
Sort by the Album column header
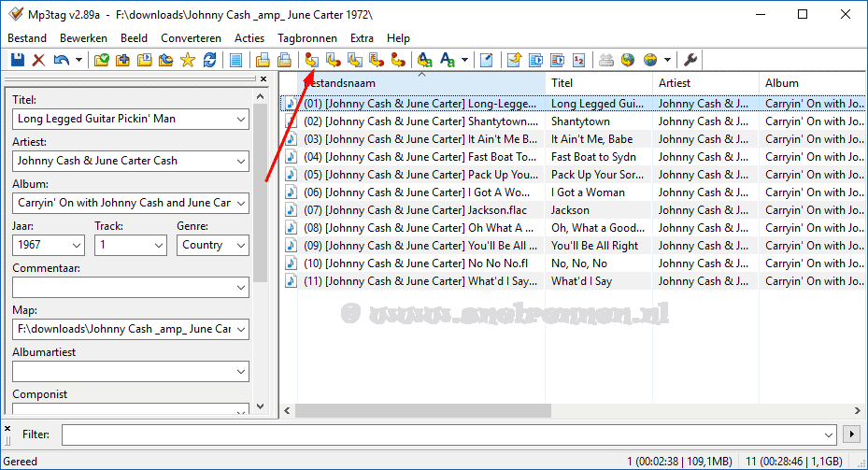pos(813,83)
